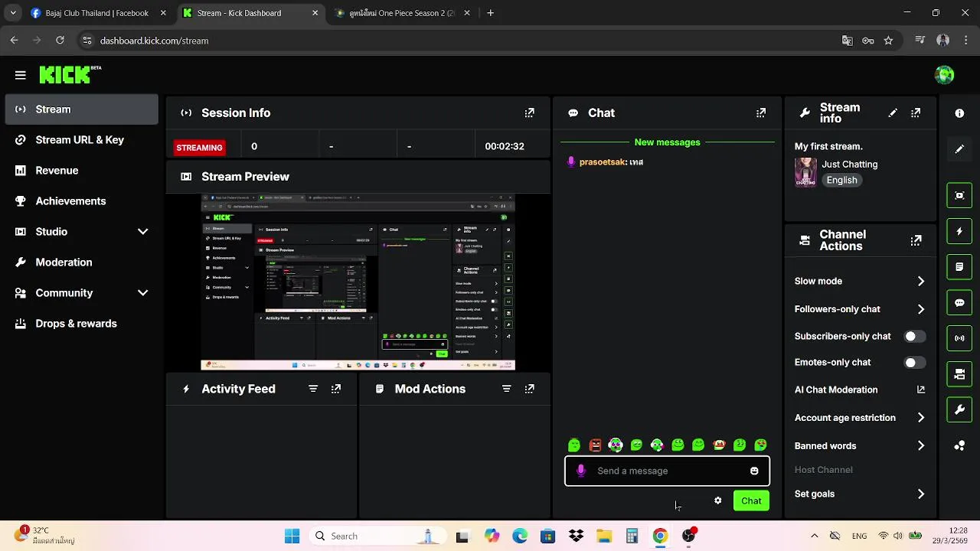The height and width of the screenshot is (551, 980).
Task: Open Dropbox from the taskbar
Action: coord(576,536)
